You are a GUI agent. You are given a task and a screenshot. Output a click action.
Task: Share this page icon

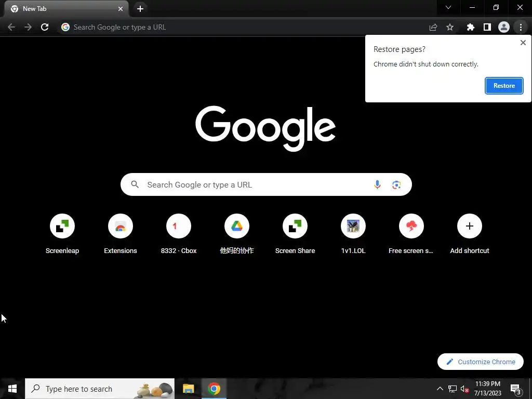tap(433, 27)
